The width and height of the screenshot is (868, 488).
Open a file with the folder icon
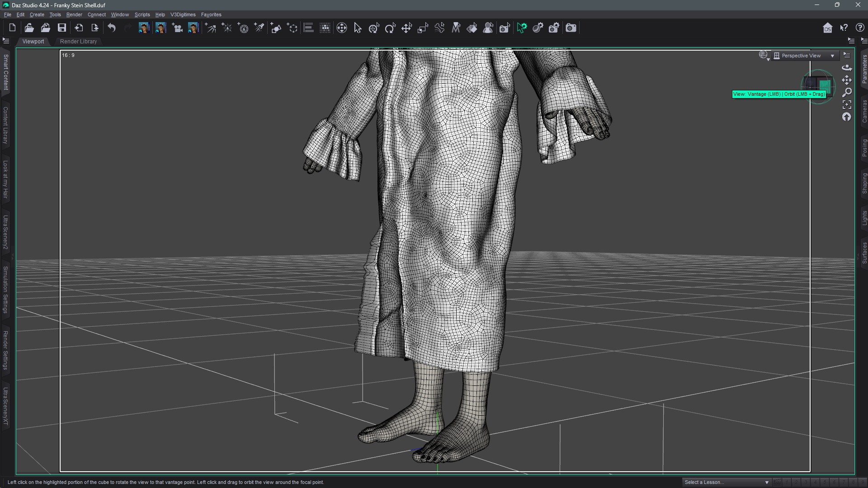(29, 28)
